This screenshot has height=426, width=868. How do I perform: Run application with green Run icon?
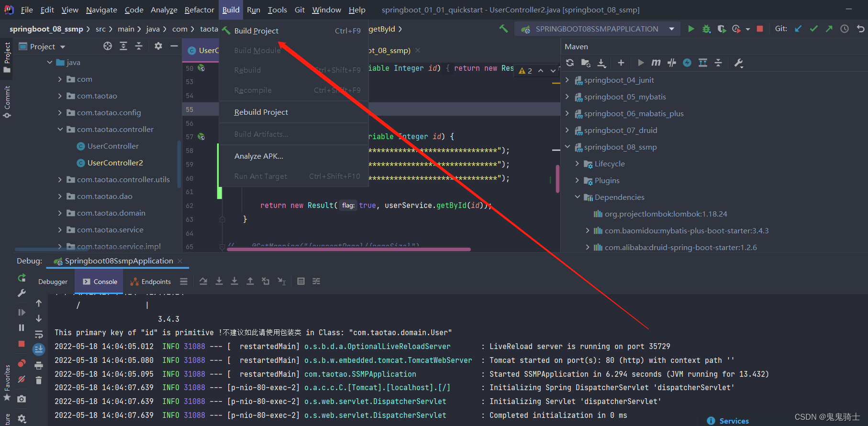point(691,29)
